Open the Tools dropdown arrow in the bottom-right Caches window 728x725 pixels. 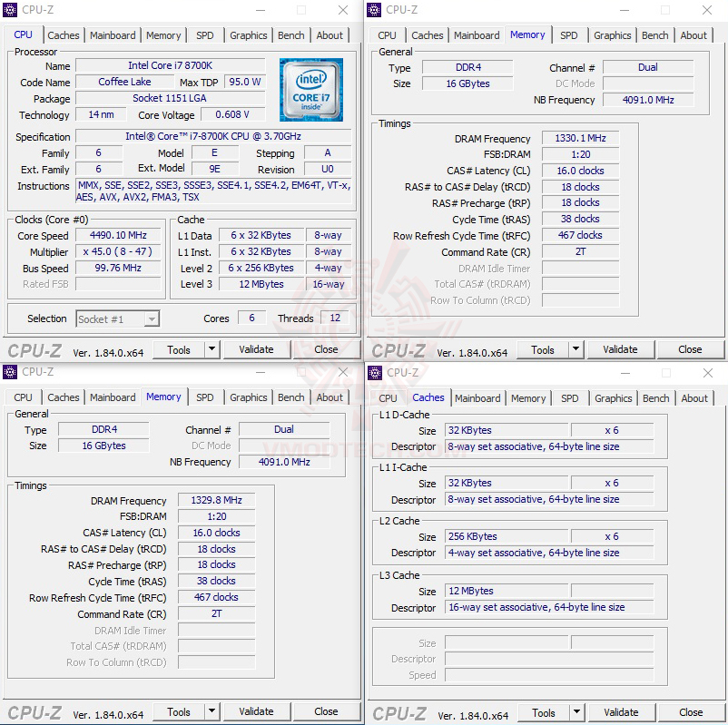pos(576,712)
